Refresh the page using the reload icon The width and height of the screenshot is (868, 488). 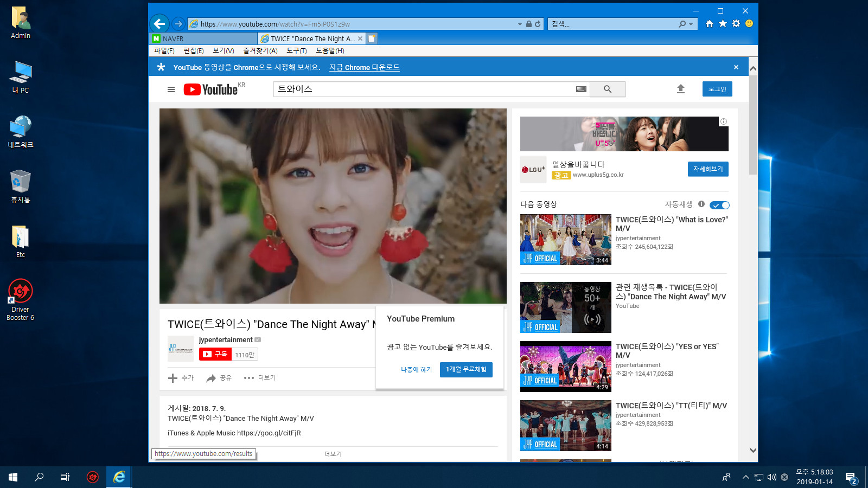[538, 24]
